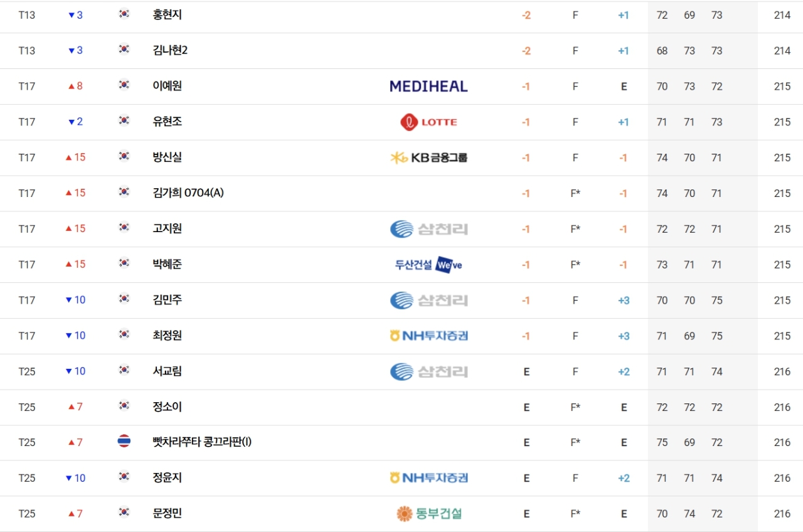This screenshot has width=803, height=532.
Task: Click 고지원's 삼천리 sponsor logo
Action: [x=428, y=229]
